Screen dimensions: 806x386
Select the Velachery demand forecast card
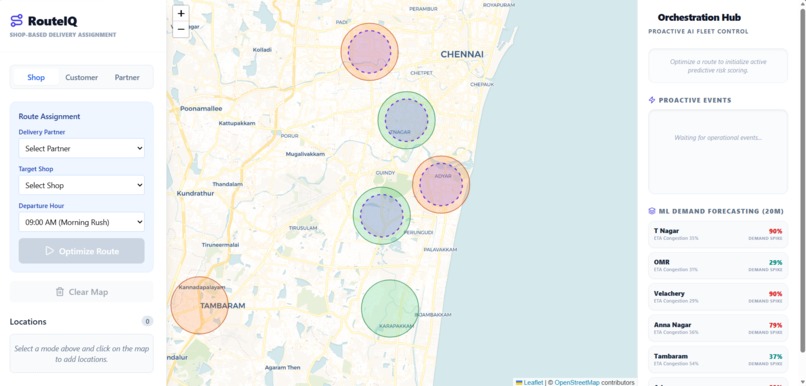[x=718, y=297]
